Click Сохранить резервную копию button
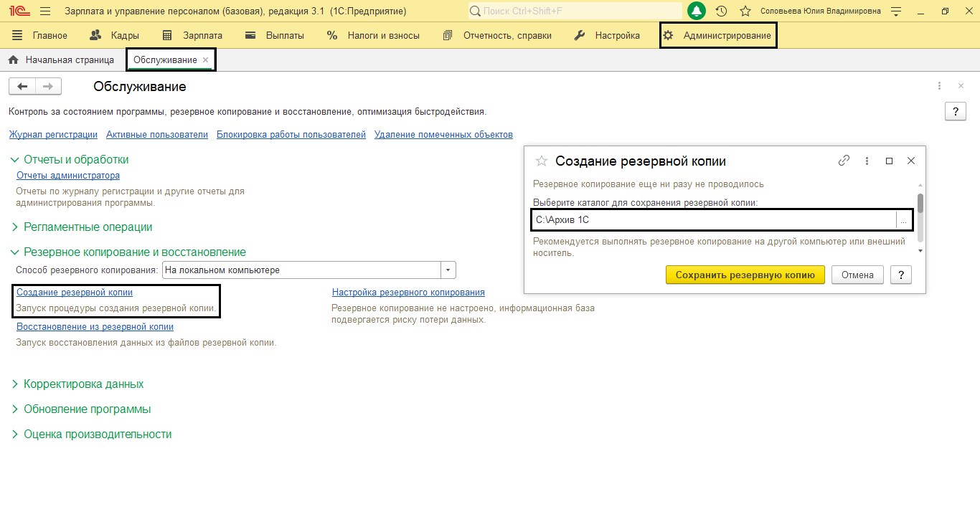Image resolution: width=980 pixels, height=522 pixels. tap(745, 274)
